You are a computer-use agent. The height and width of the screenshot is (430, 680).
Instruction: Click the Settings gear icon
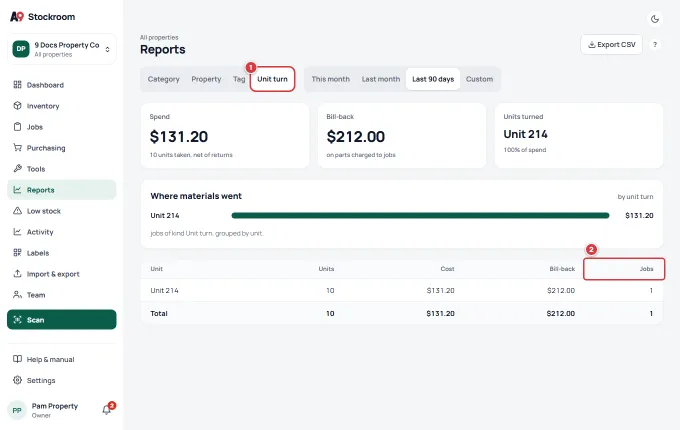[17, 380]
